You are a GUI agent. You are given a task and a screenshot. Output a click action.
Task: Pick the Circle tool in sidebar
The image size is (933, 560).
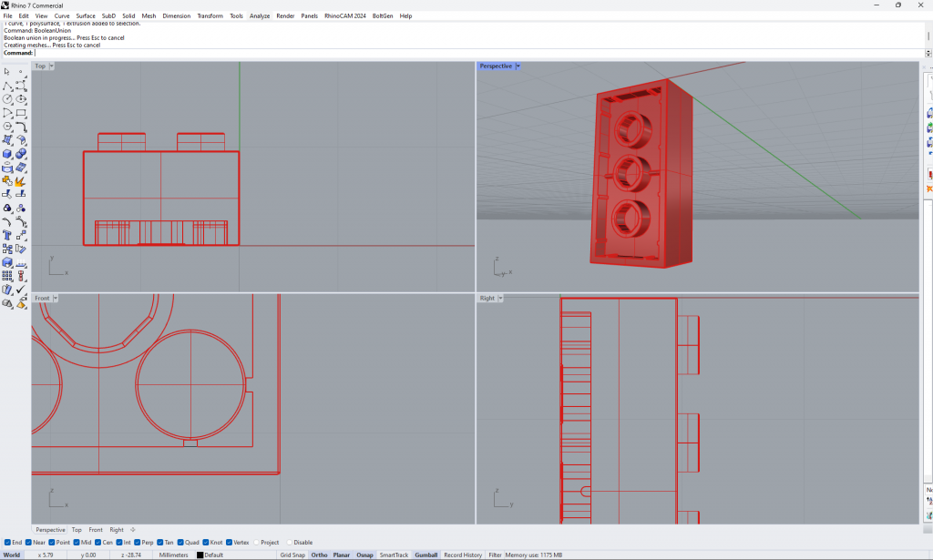[7, 99]
